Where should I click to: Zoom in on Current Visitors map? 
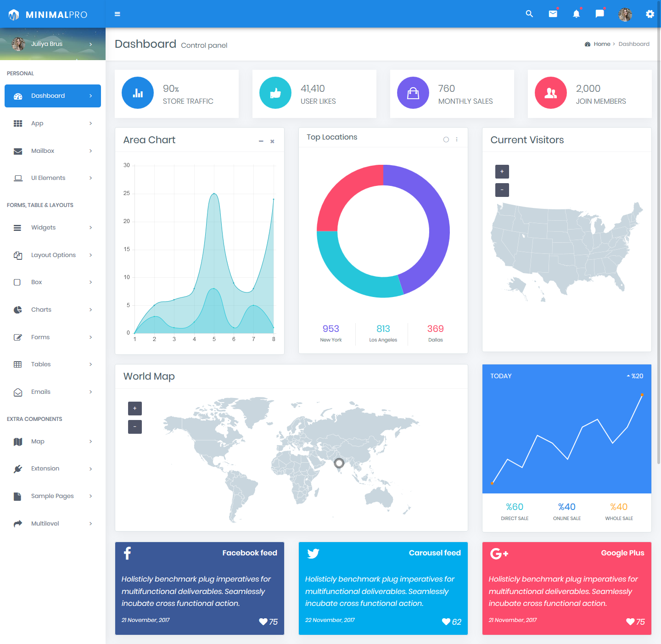coord(502,172)
